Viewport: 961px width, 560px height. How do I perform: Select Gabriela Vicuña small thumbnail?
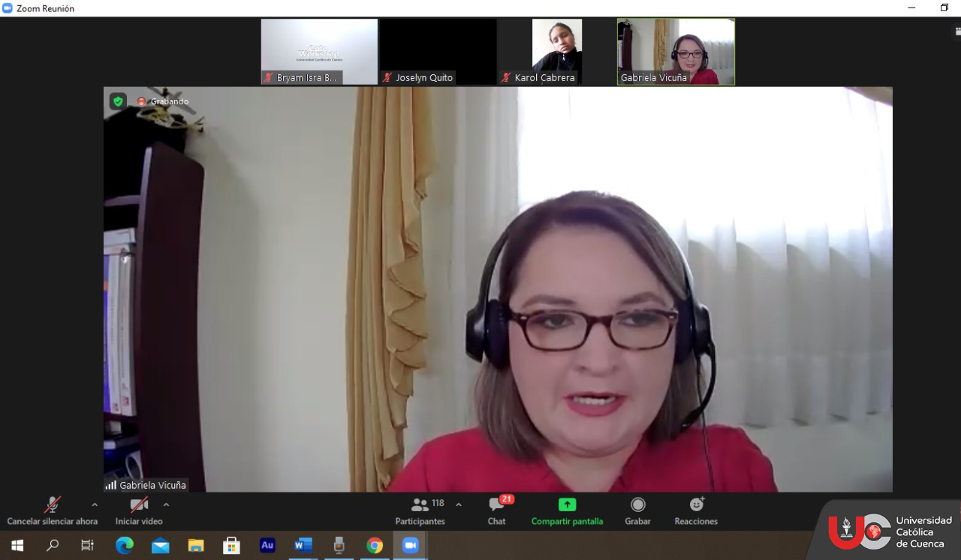[x=676, y=52]
